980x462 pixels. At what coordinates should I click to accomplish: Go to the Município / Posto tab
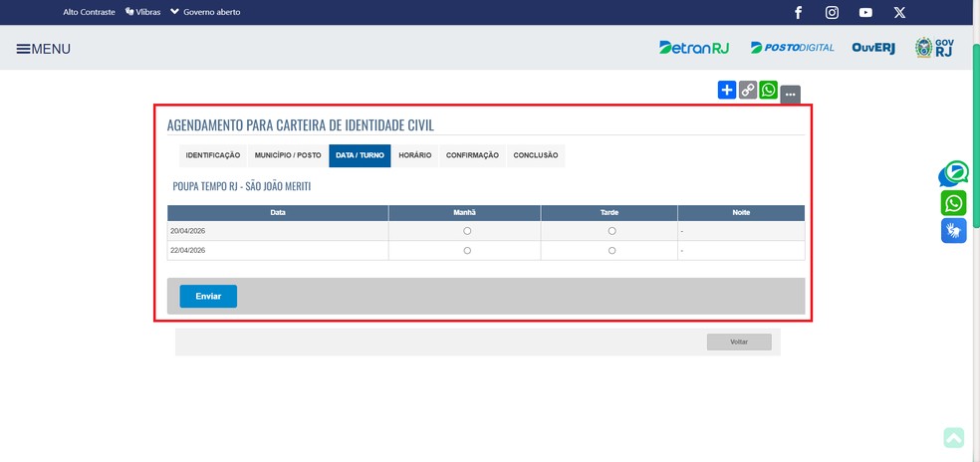tap(288, 155)
